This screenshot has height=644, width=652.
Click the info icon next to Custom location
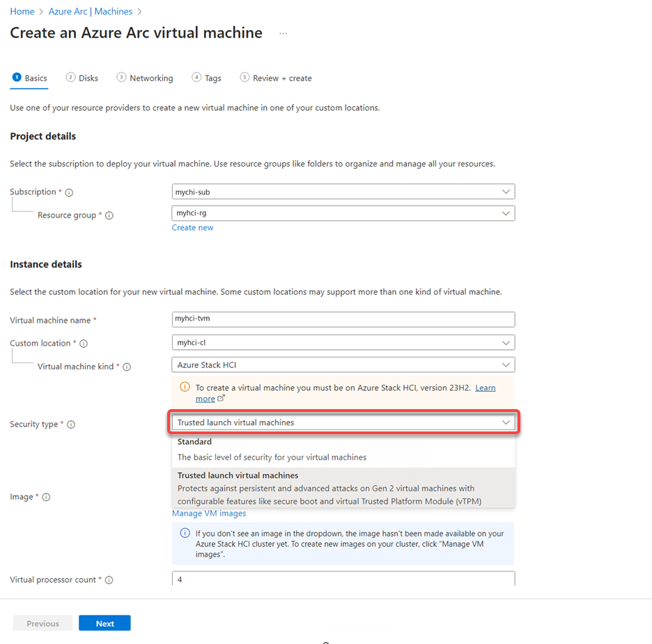point(84,344)
